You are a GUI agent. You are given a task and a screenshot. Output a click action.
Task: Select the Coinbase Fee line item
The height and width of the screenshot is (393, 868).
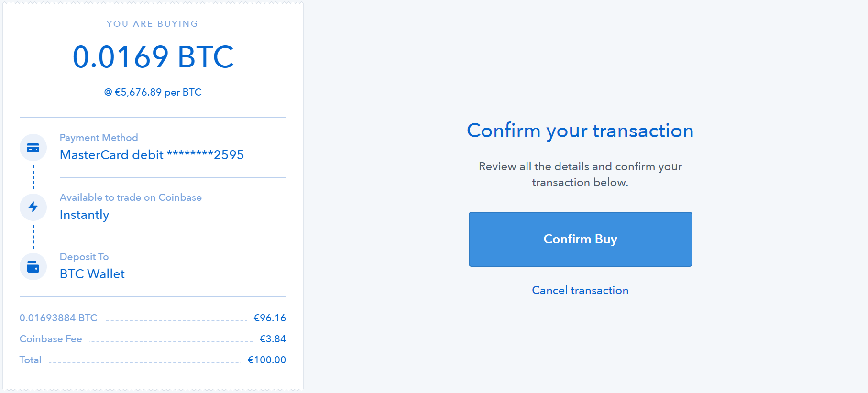pos(50,338)
